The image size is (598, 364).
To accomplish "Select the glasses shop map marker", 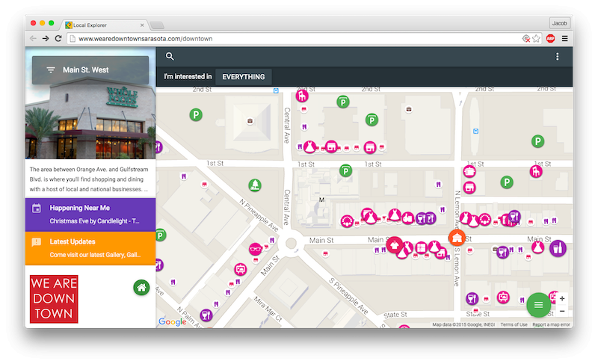I will (256, 249).
